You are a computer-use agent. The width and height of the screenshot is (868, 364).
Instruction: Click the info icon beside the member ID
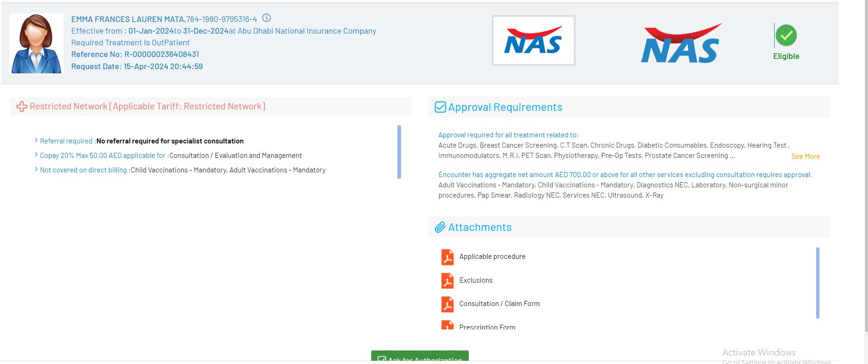pos(267,18)
